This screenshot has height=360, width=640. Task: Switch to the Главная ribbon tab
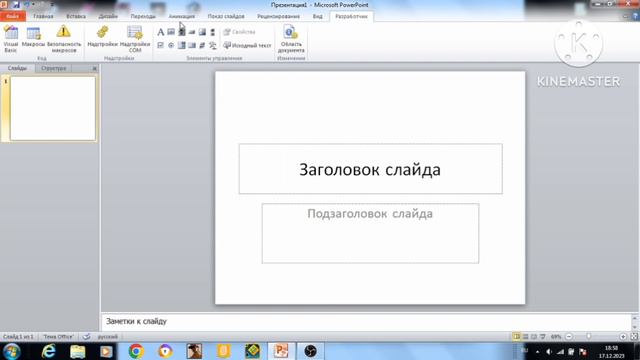click(43, 16)
